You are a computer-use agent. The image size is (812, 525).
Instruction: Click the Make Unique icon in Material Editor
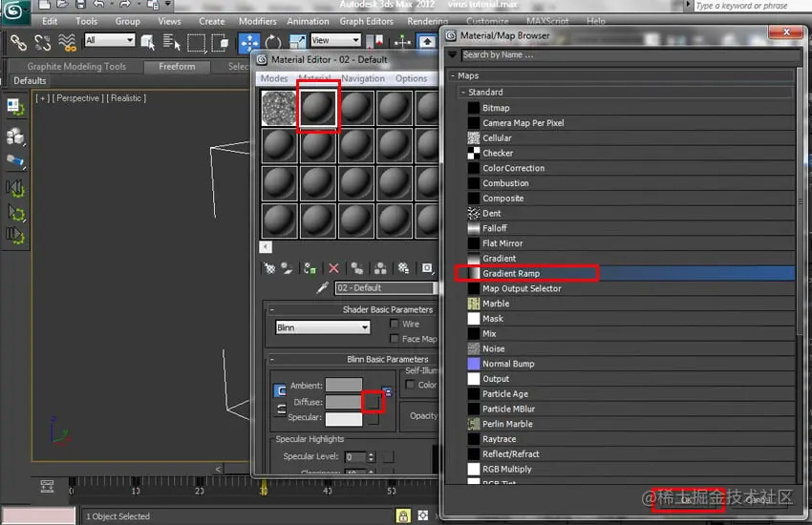click(380, 268)
